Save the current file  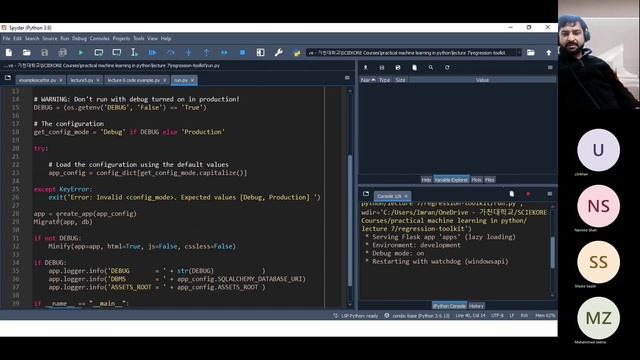click(44, 53)
